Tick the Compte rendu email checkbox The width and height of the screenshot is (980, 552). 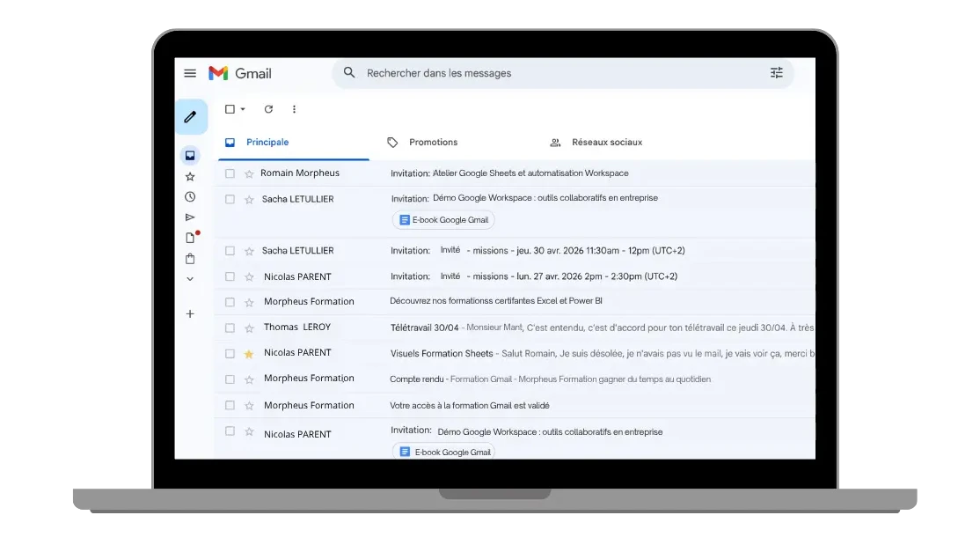tap(230, 379)
